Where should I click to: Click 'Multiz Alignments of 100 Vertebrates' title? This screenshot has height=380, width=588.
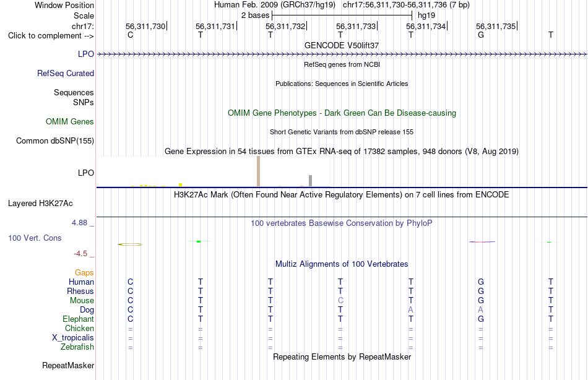point(342,264)
